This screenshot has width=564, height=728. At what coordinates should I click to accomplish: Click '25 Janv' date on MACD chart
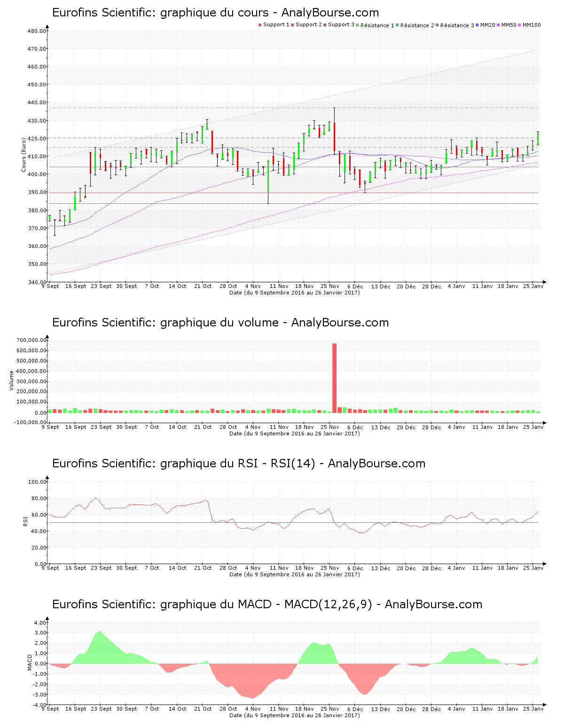point(533,709)
